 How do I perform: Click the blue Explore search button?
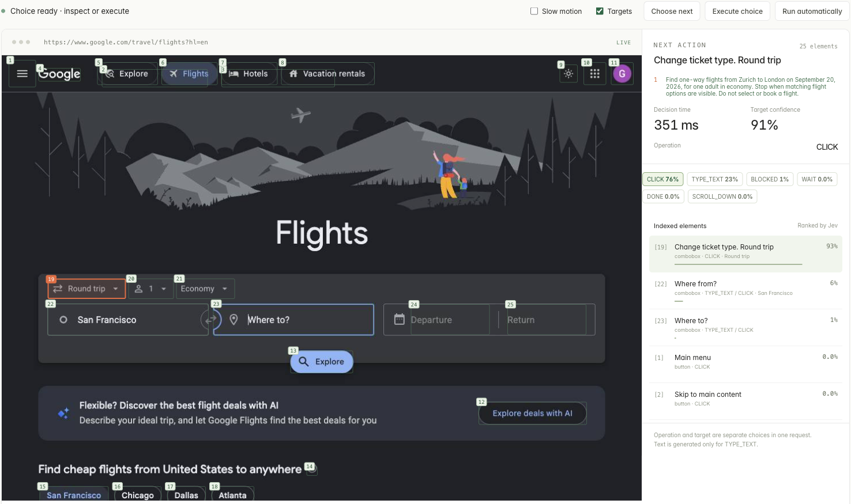pyautogui.click(x=322, y=362)
